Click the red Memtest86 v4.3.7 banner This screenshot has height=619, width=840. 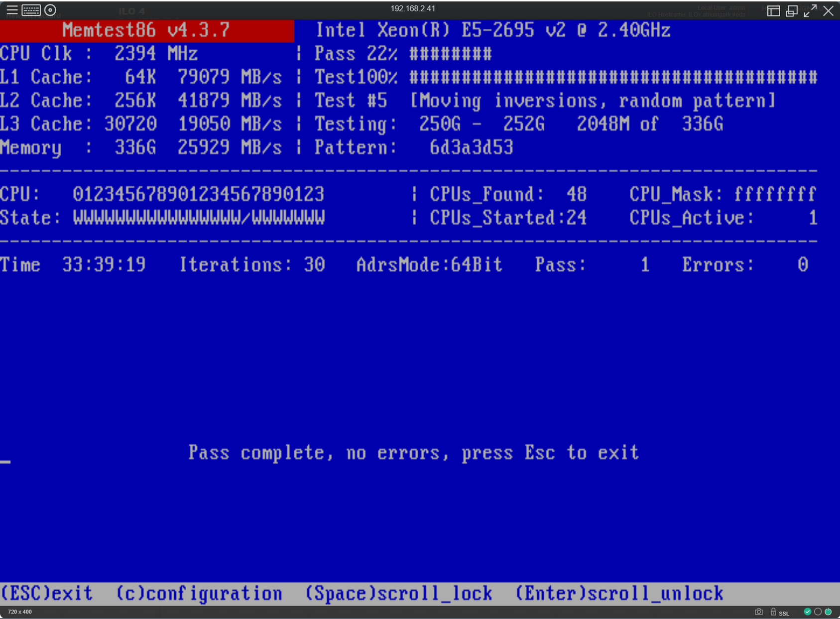coord(147,30)
